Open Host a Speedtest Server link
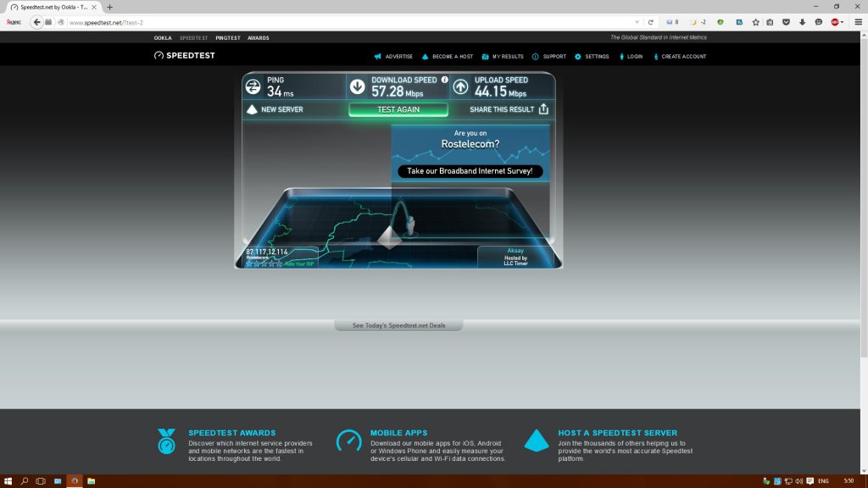Viewport: 868px width, 488px height. click(617, 433)
